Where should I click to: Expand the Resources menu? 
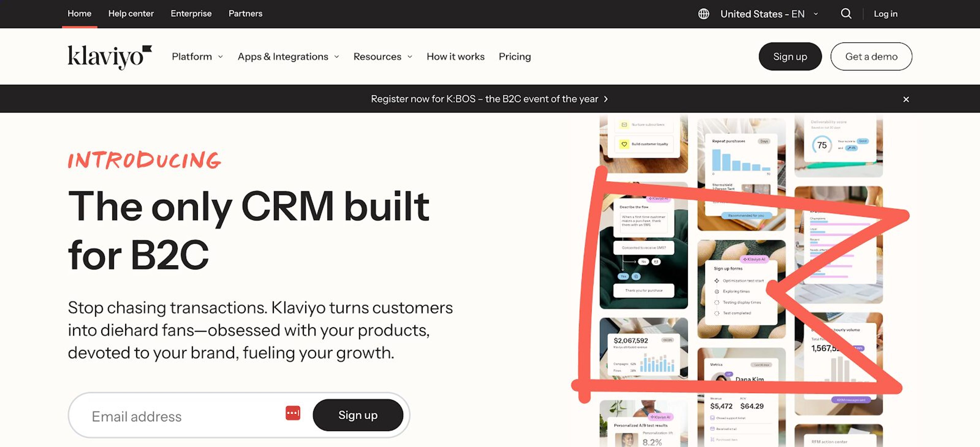(x=383, y=57)
